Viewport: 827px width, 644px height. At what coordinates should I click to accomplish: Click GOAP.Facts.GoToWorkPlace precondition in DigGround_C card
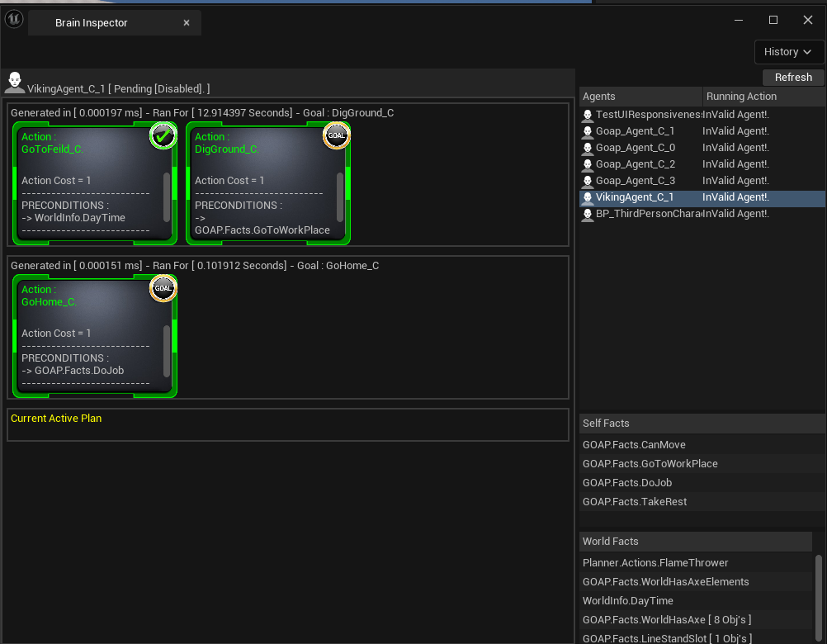click(262, 224)
